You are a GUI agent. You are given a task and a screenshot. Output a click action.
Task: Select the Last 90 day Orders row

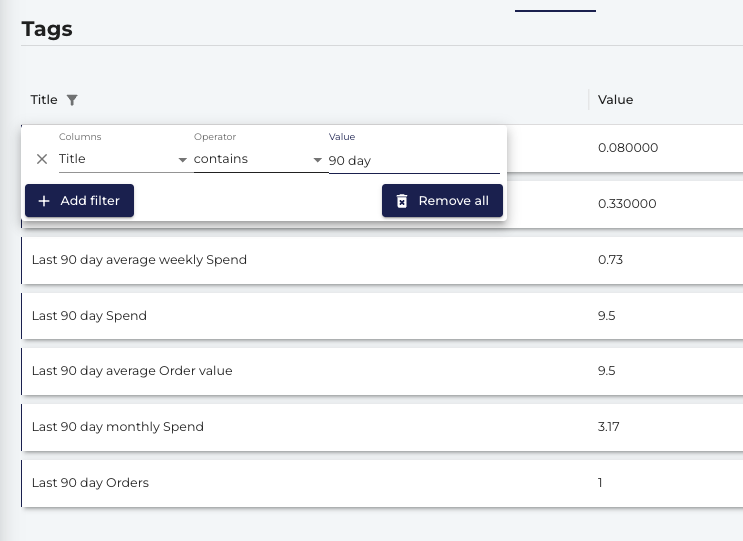[382, 483]
